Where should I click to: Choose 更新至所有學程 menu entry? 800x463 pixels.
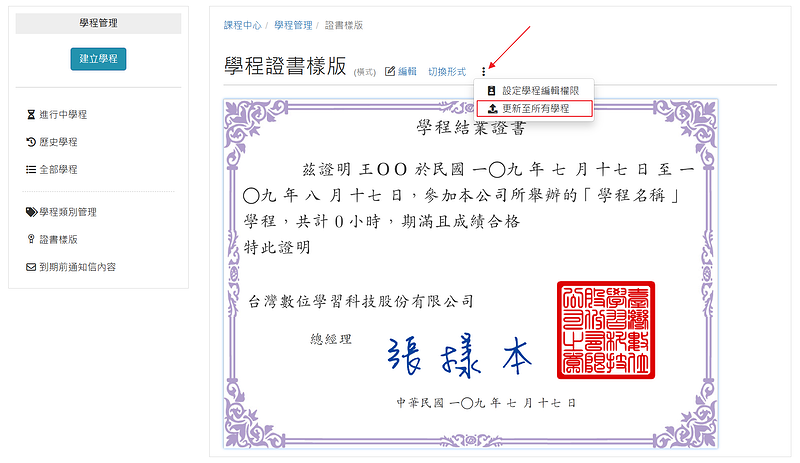tap(534, 109)
